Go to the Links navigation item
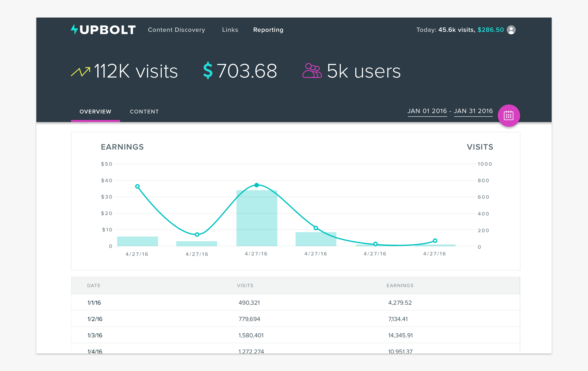Viewport: 588px width, 371px height. [230, 30]
